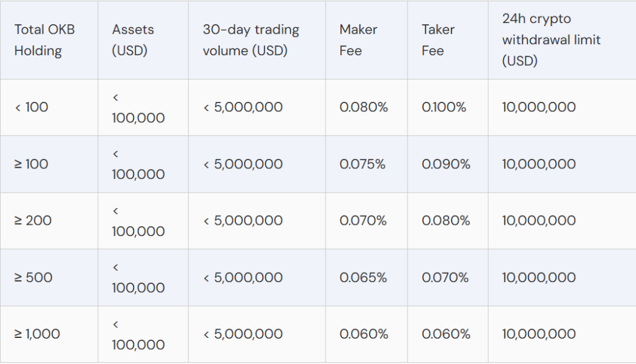Click the "≥ 200" OKB holding cell

[33, 221]
